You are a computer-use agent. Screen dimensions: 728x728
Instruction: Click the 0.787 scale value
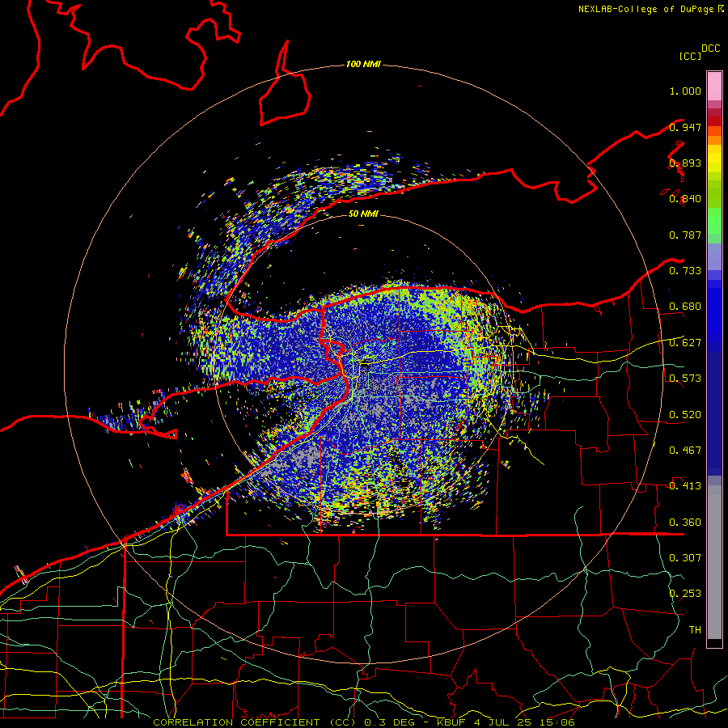[685, 235]
